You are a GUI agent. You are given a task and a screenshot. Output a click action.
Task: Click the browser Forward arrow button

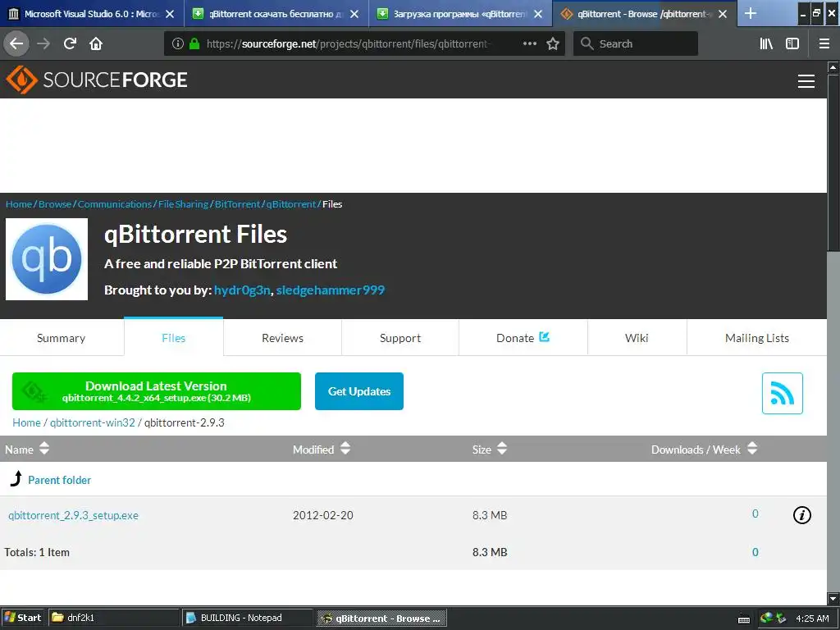(x=43, y=43)
